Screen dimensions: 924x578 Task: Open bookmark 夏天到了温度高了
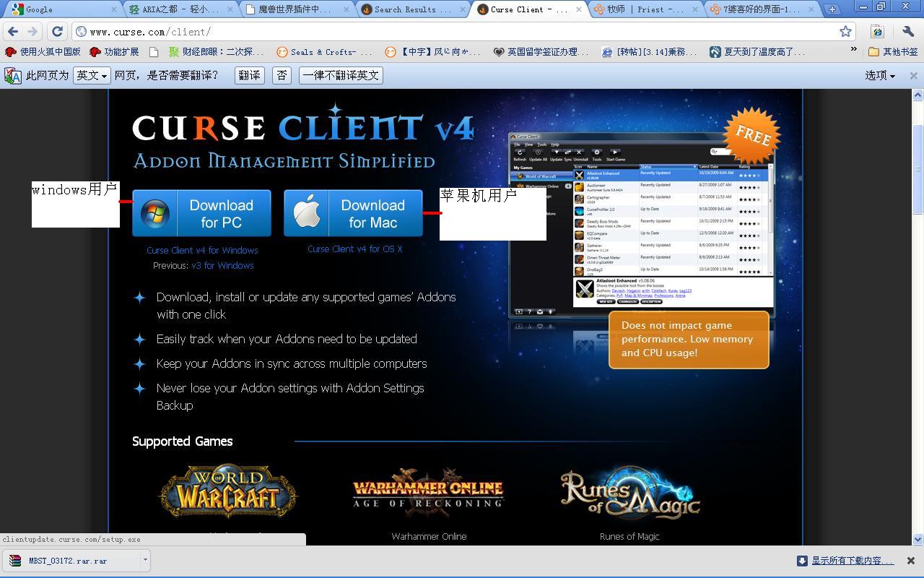pyautogui.click(x=758, y=52)
